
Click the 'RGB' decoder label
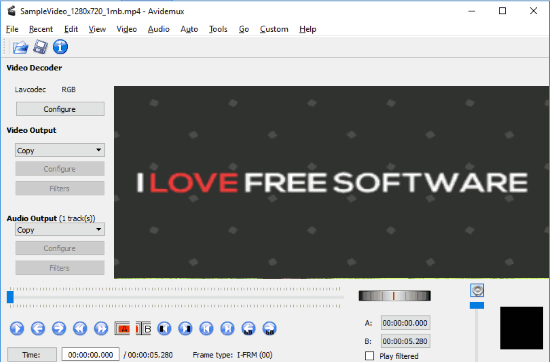[x=68, y=89]
